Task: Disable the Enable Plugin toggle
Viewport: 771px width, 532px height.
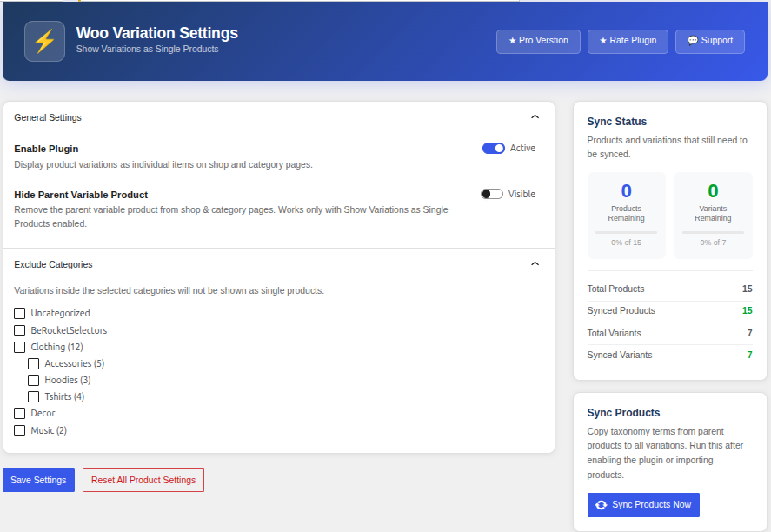Action: pyautogui.click(x=494, y=148)
